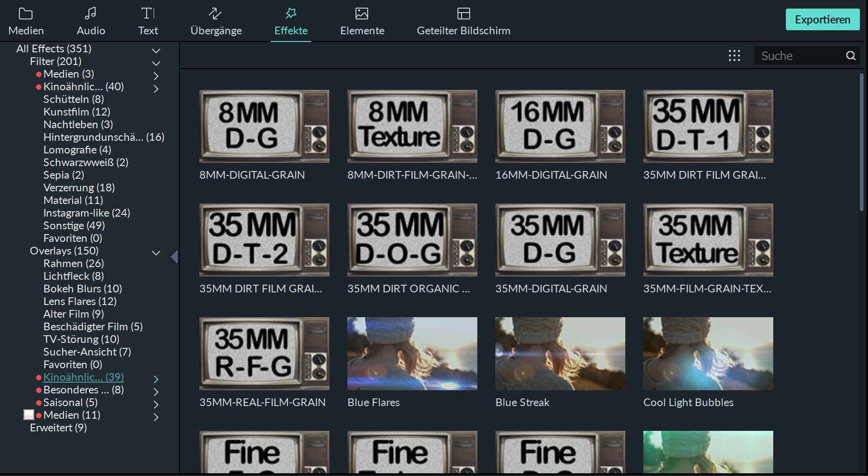Select the 35MM-REAL-FILM-GRAIN effect thumbnail
The width and height of the screenshot is (868, 476).
(264, 353)
